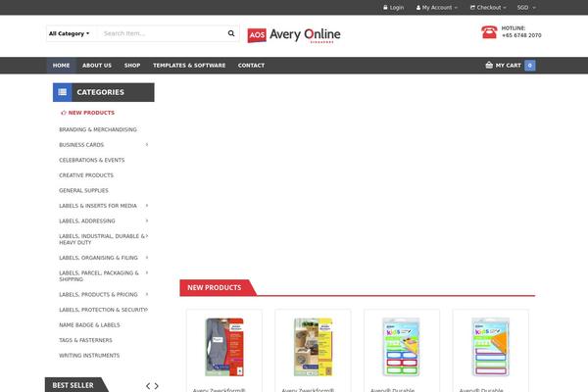Click the Best Seller heading

click(73, 385)
